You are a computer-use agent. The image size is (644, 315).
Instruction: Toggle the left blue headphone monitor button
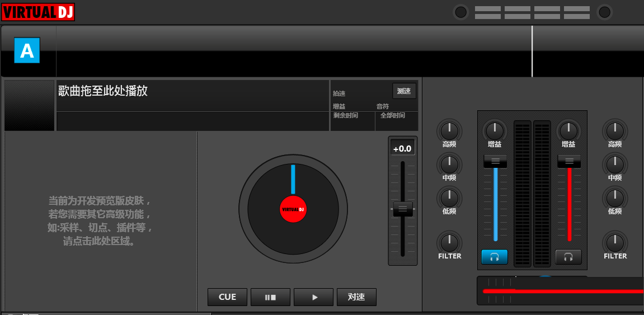click(x=495, y=257)
